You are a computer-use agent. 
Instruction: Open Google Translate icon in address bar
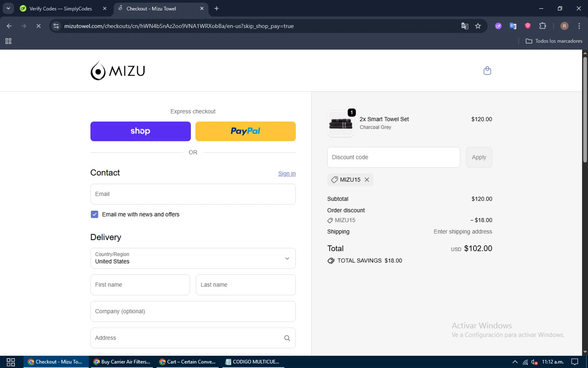465,26
